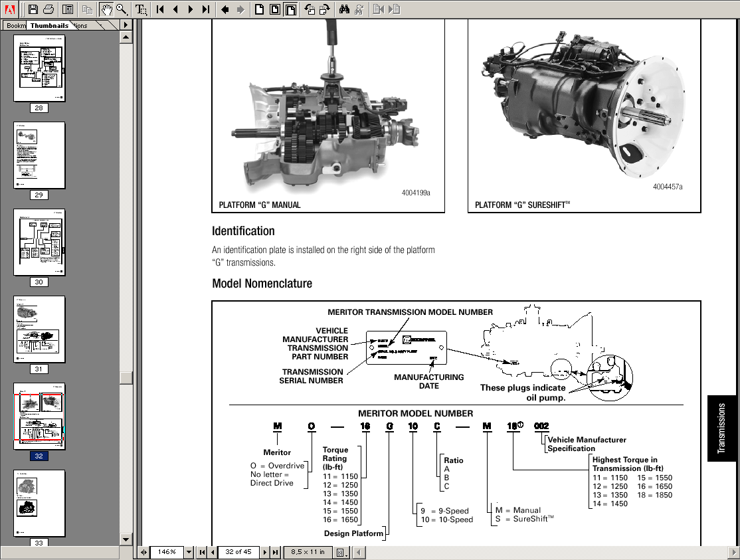
Task: Click the Save file icon
Action: click(32, 9)
